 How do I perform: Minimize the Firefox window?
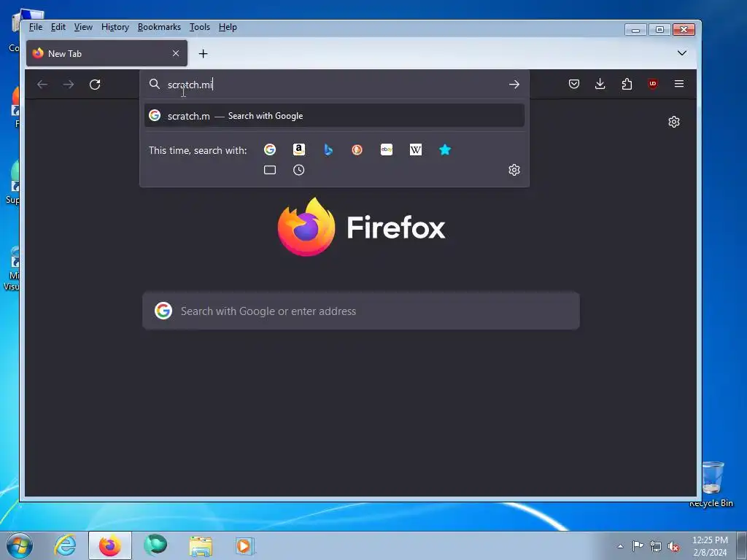point(635,29)
